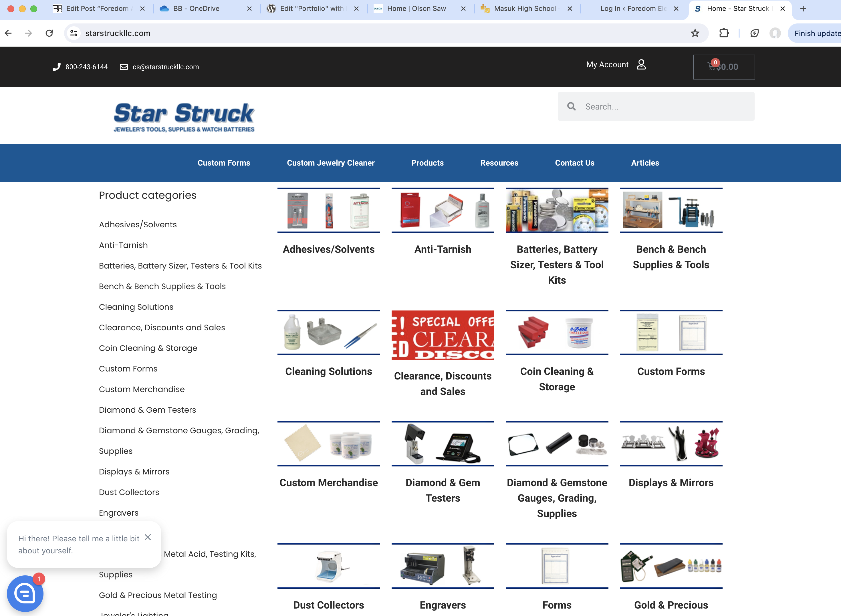The width and height of the screenshot is (841, 616).
Task: Open the Contact Us menu item
Action: point(574,163)
